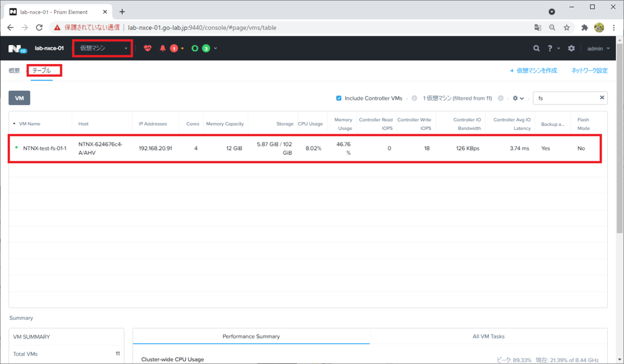Screen dimensions: 624x364
Task: Click the VM button
Action: pyautogui.click(x=19, y=98)
